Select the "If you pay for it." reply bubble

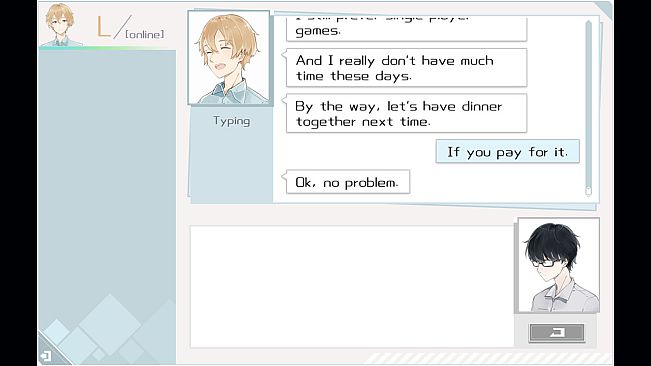(x=507, y=151)
